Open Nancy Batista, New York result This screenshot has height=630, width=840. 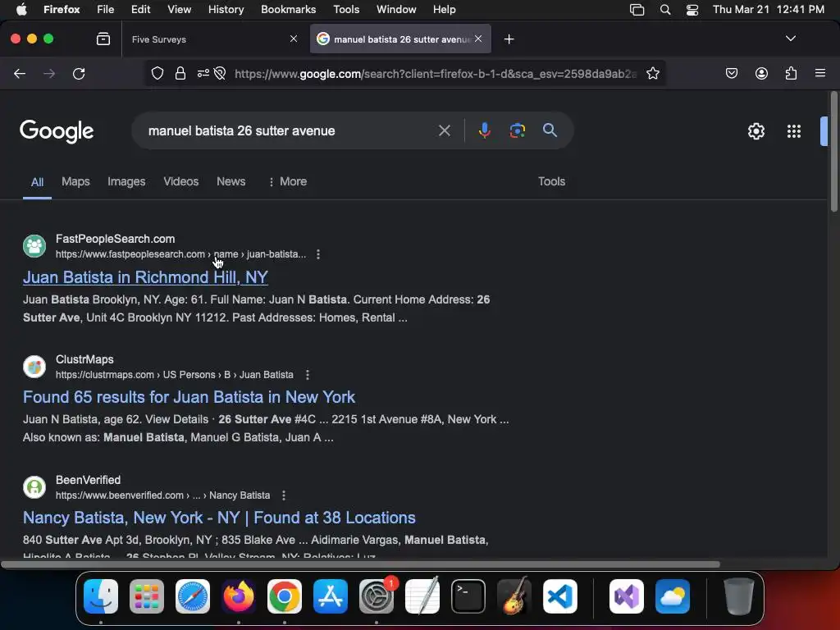point(219,518)
